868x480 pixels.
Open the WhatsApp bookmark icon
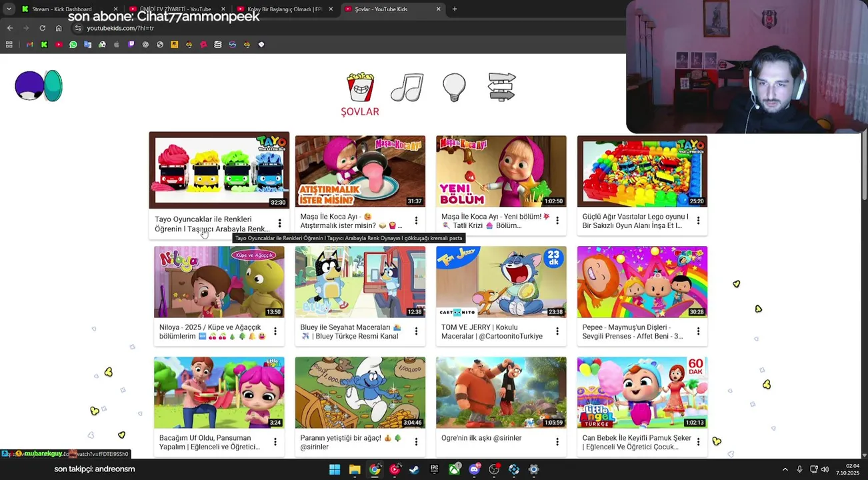click(x=73, y=45)
